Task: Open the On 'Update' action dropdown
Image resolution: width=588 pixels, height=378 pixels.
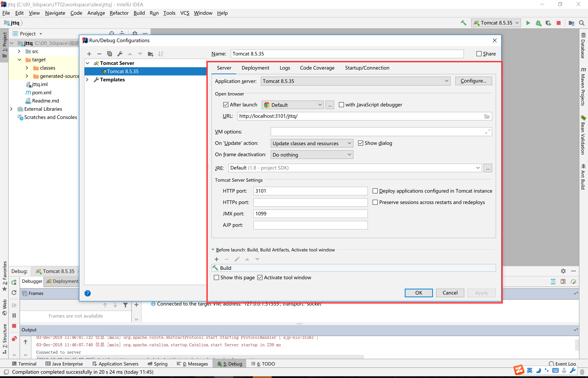Action: (312, 143)
